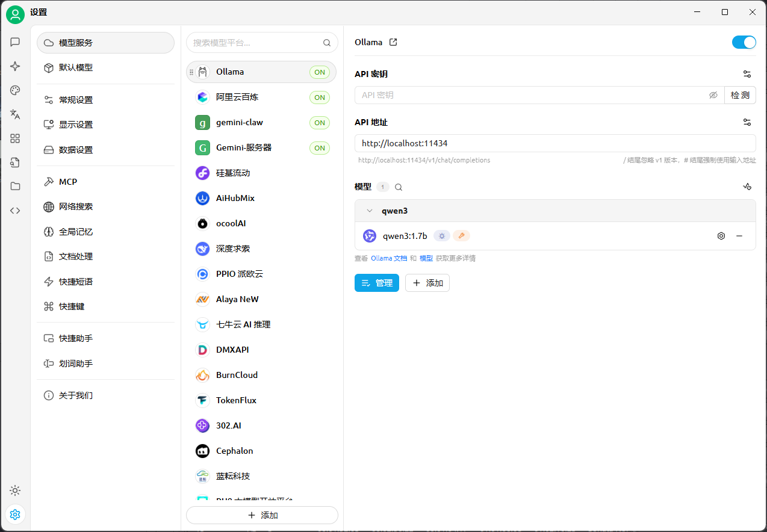Open the 模型 link in help text

coord(426,258)
